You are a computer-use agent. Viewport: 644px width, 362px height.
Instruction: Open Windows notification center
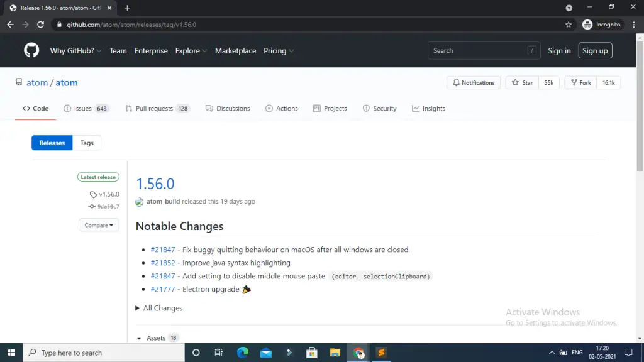tap(628, 353)
